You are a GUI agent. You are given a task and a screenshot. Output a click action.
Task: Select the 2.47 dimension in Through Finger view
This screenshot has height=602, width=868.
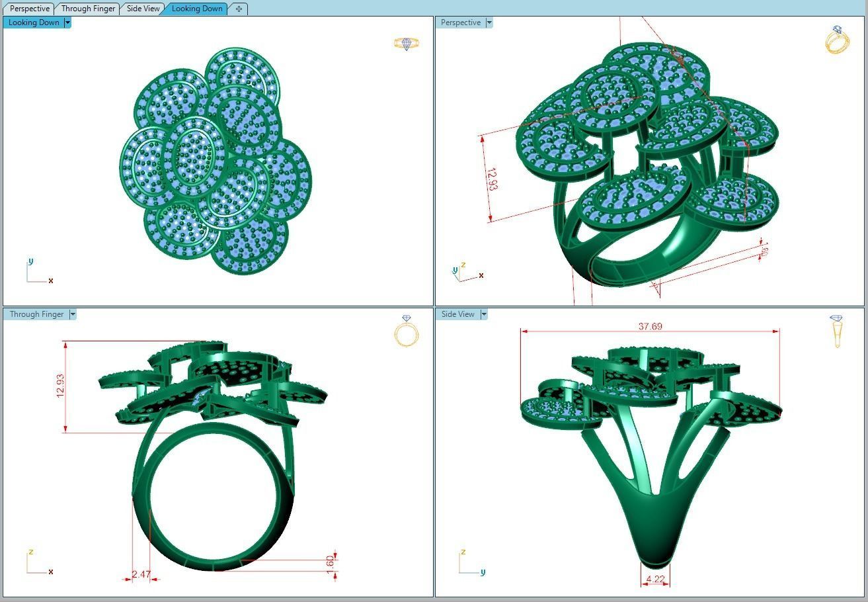point(141,574)
